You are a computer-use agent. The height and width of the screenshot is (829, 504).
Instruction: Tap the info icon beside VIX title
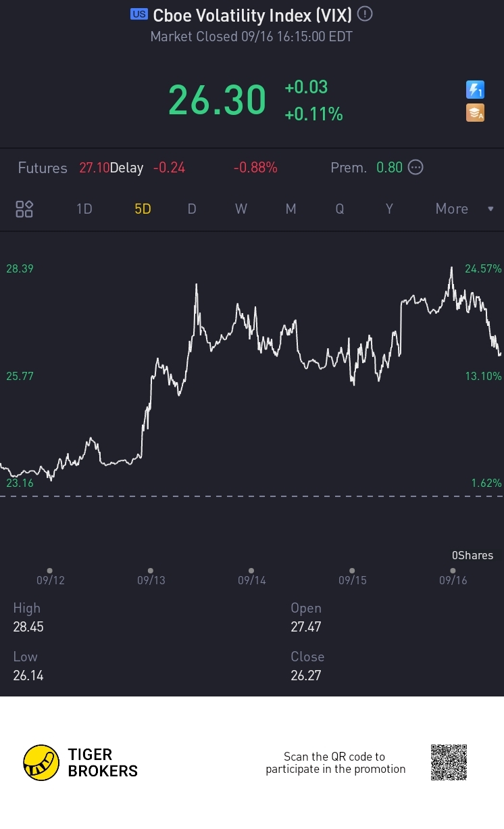[365, 14]
